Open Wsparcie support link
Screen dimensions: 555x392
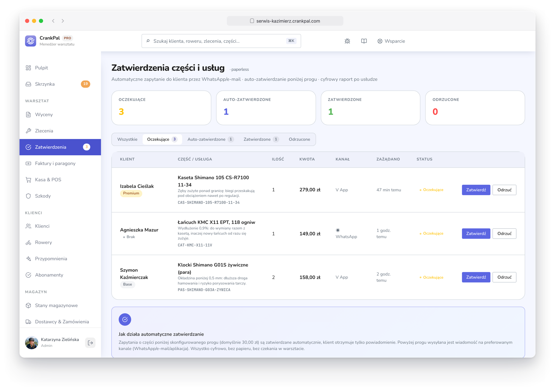(x=391, y=41)
